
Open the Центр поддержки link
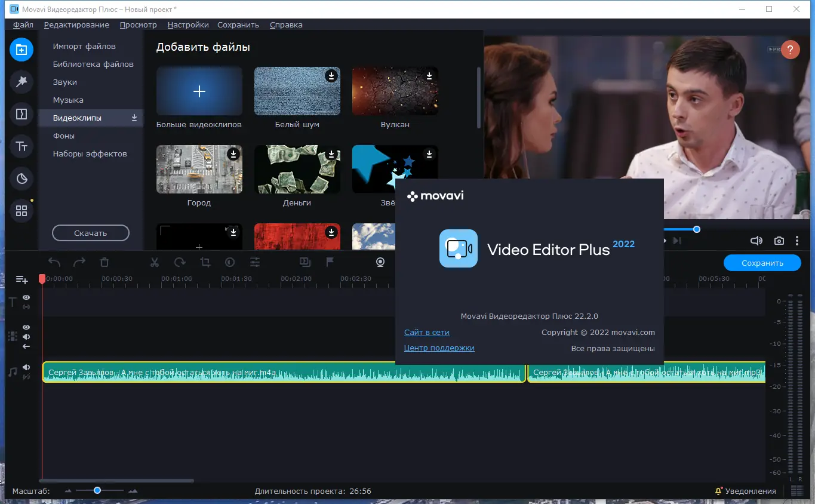click(439, 348)
